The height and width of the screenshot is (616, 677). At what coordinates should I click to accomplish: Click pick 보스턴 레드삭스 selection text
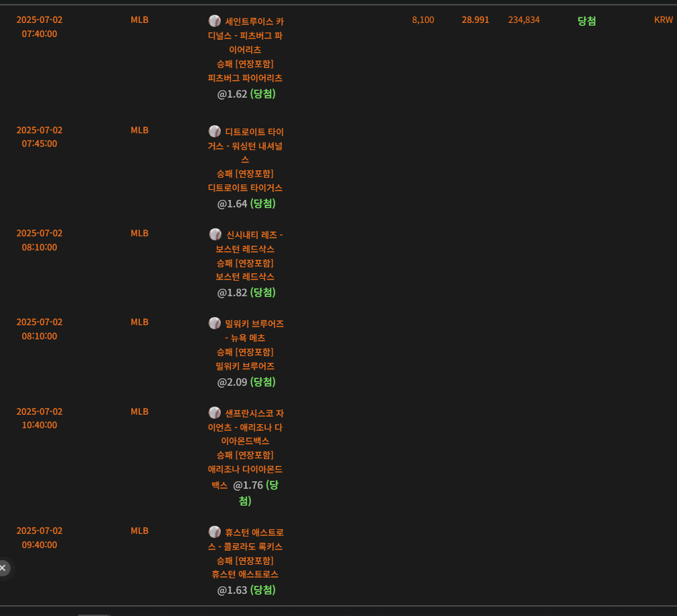click(x=245, y=277)
